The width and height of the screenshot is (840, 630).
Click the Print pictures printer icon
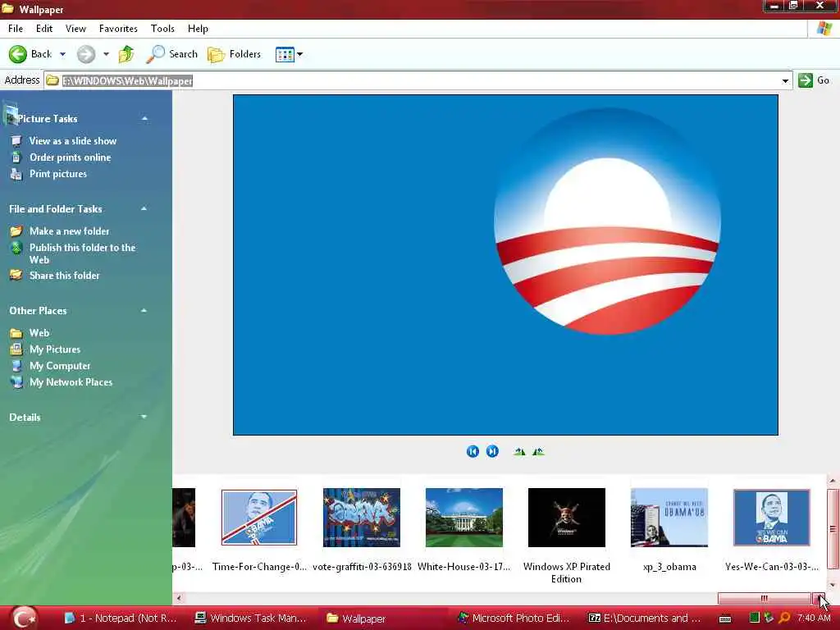tap(16, 174)
